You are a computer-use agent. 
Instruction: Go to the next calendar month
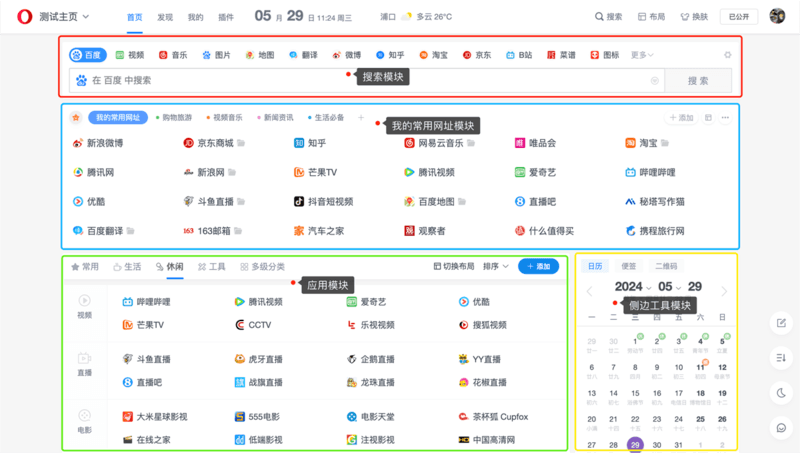(724, 291)
